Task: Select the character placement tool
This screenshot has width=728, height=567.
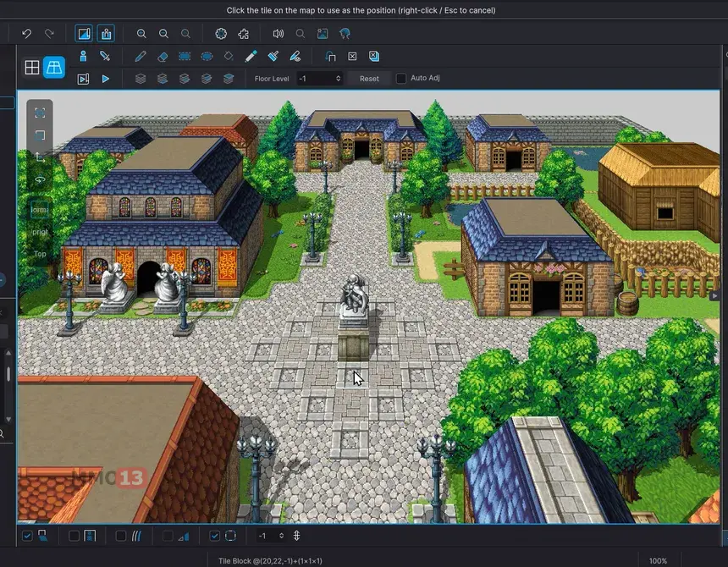Action: (83, 56)
